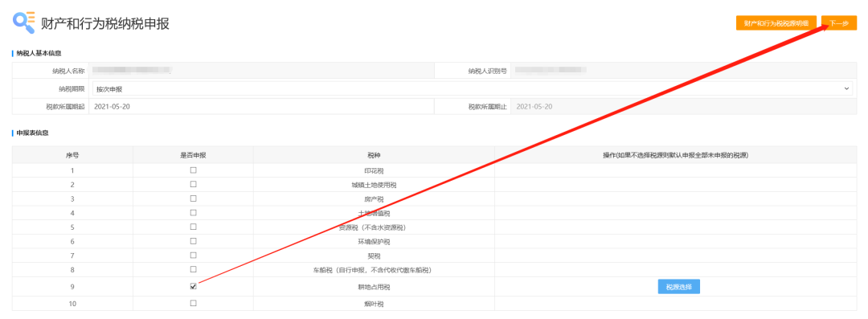Image resolution: width=868 pixels, height=319 pixels.
Task: Click the 下一步 button
Action: pyautogui.click(x=838, y=23)
